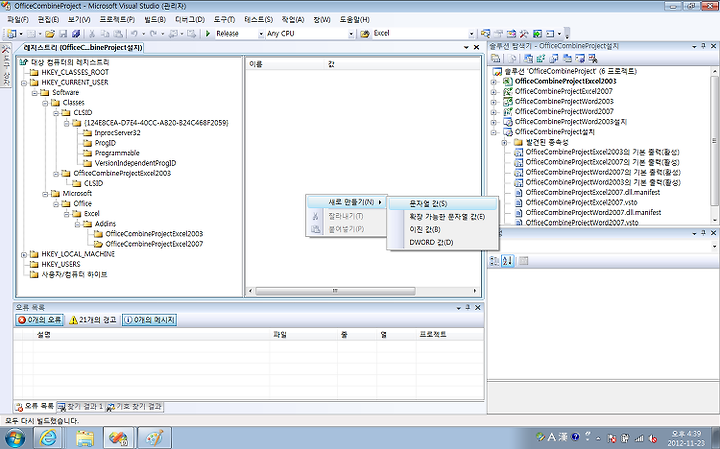Click the Paste icon in the toolbar

click(x=118, y=34)
